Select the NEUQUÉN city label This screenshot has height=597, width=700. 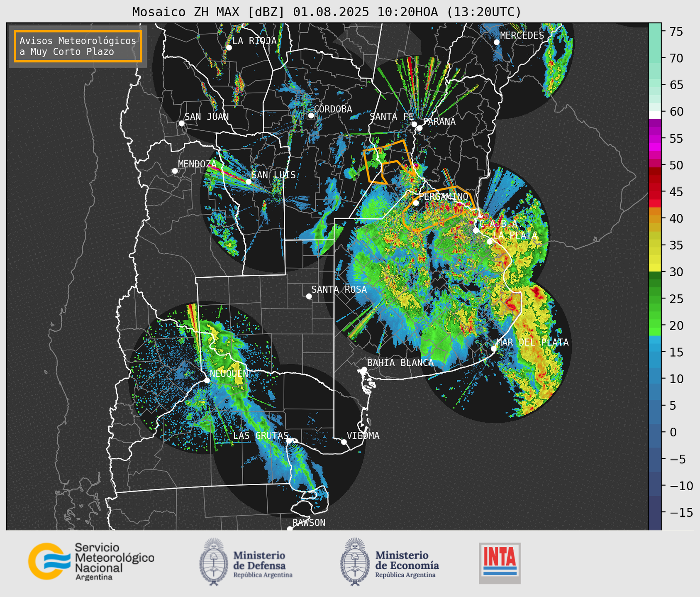tap(229, 373)
